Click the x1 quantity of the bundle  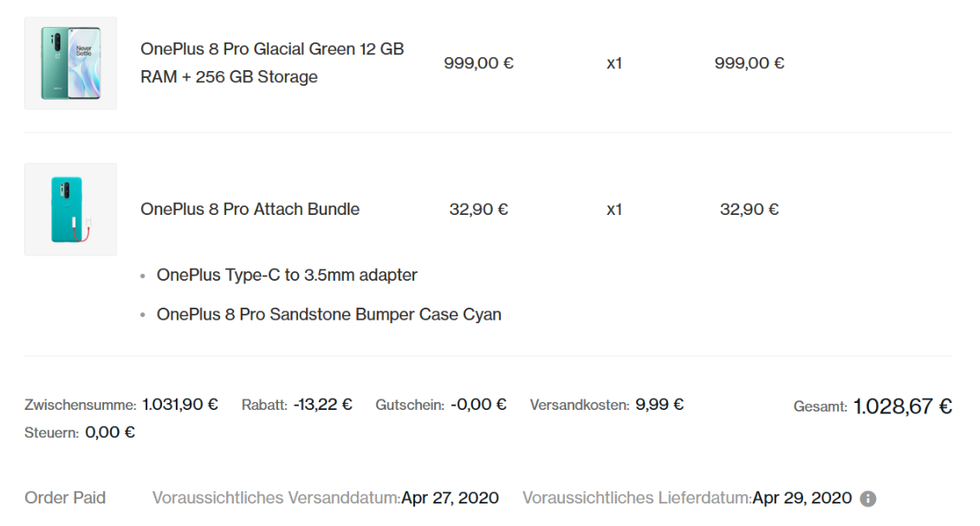(x=614, y=210)
